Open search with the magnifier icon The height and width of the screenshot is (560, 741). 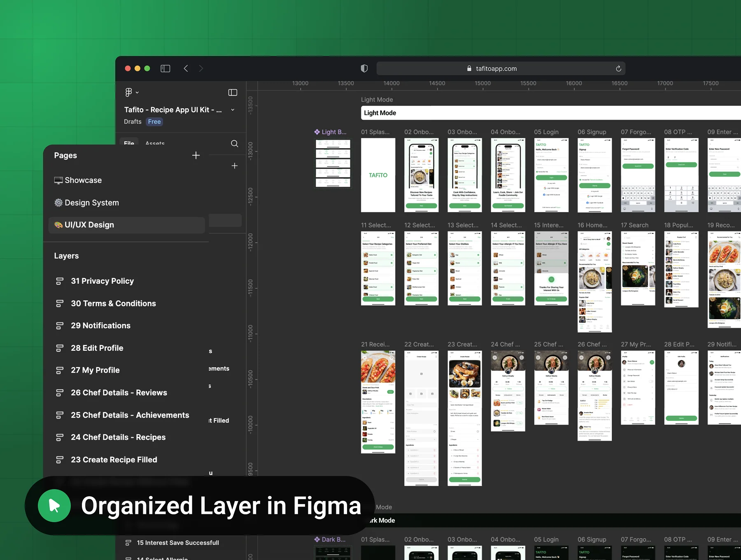pyautogui.click(x=235, y=143)
